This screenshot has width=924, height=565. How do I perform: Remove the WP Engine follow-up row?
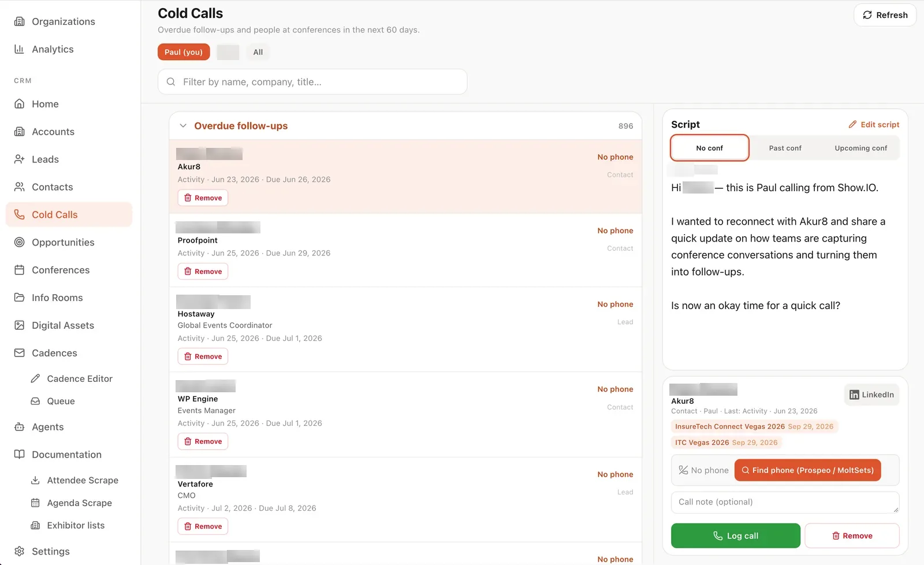click(x=203, y=441)
